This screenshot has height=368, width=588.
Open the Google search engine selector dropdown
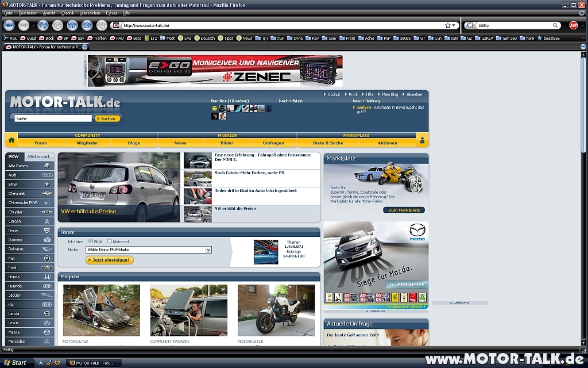(x=470, y=25)
